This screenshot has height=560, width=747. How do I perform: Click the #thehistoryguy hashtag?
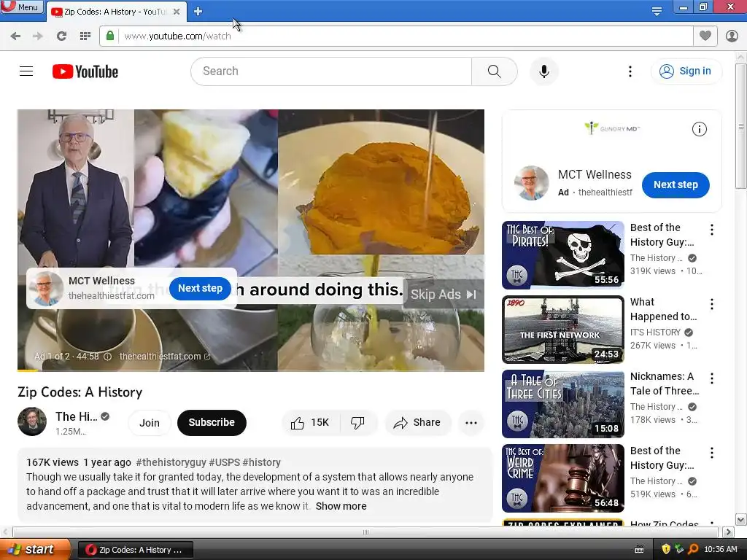tap(171, 462)
